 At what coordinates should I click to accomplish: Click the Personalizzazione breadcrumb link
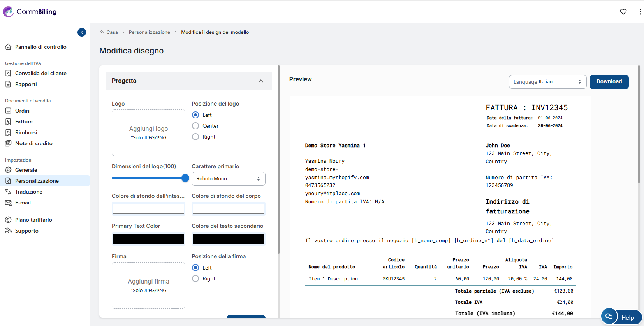point(150,32)
